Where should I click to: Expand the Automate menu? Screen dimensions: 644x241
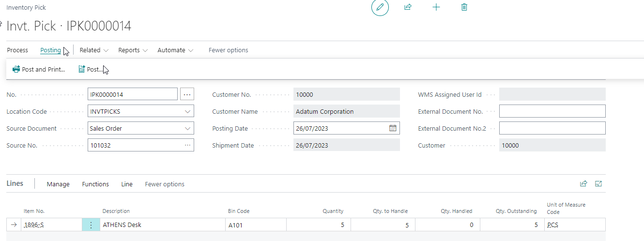[175, 50]
